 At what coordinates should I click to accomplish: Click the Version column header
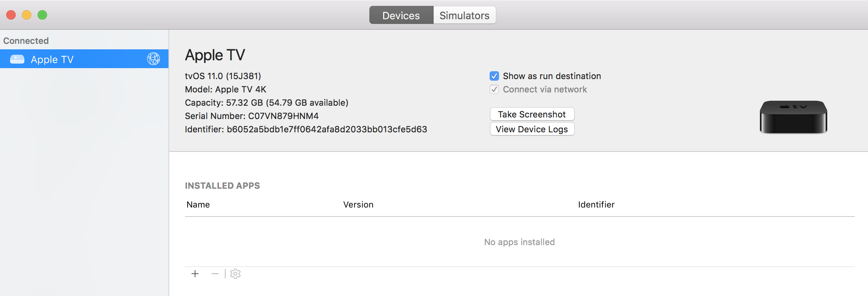coord(358,204)
